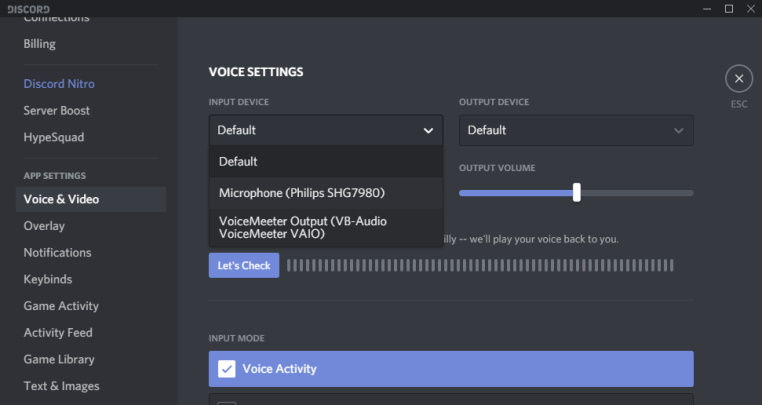Select Microphone (Philips SHG7980) input option
The width and height of the screenshot is (762, 405).
326,193
